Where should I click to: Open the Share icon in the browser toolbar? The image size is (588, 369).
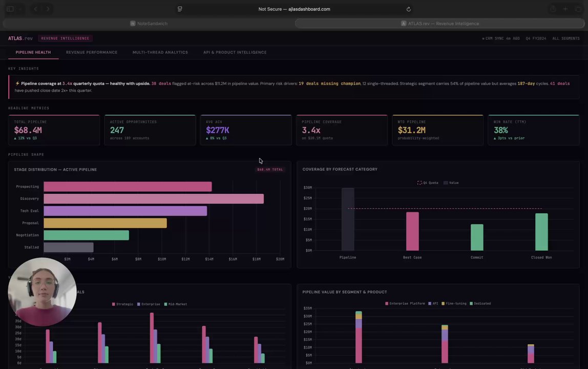coord(553,9)
